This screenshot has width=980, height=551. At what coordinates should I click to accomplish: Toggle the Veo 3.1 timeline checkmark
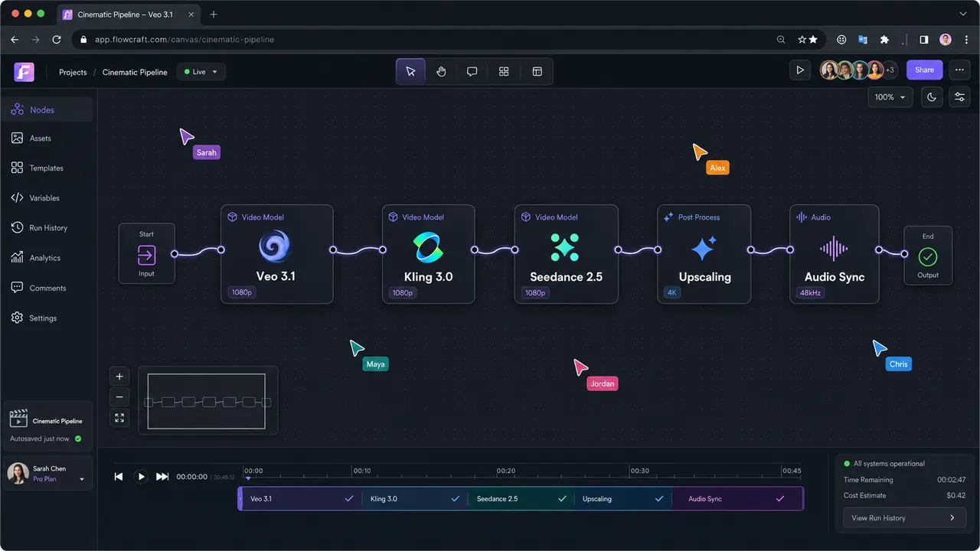(349, 499)
